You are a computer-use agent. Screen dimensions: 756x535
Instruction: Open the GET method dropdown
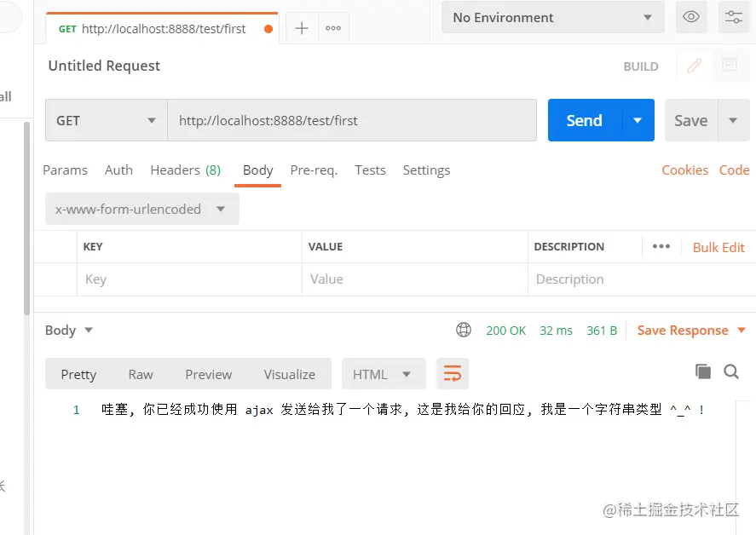tap(106, 120)
